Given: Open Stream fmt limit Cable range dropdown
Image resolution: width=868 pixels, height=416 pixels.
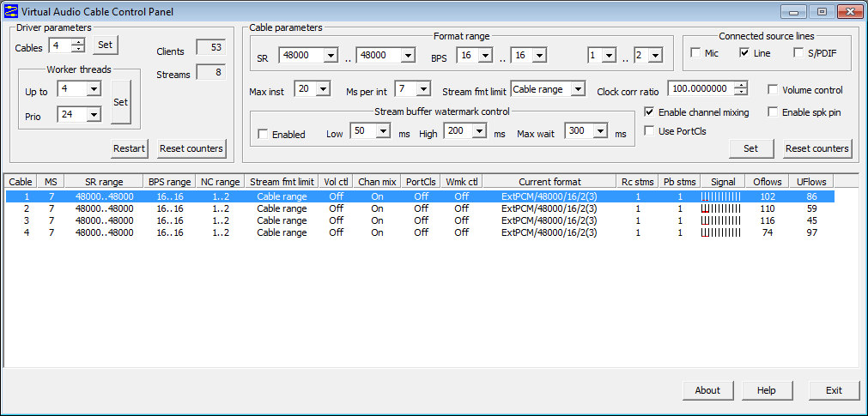Looking at the screenshot, I should 578,88.
